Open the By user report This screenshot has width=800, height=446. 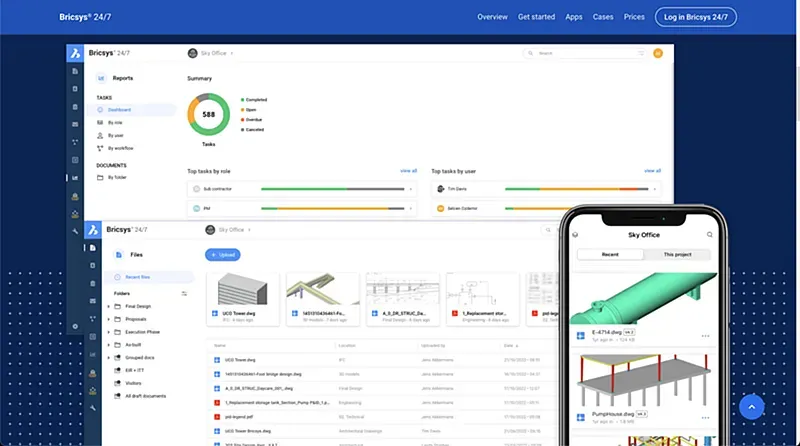point(115,135)
